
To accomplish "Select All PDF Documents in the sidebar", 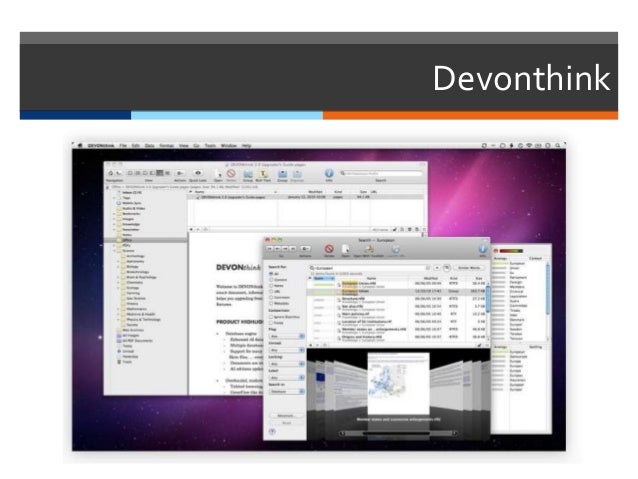I will point(138,341).
